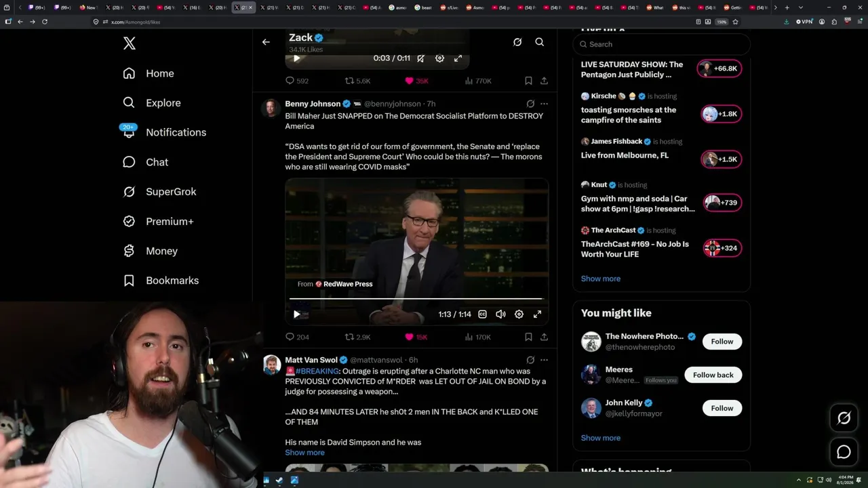The image size is (868, 488).
Task: Open a new browser tab
Action: coord(787,7)
